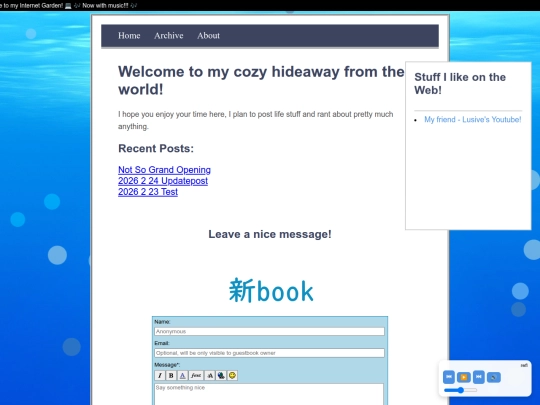Visit My friend - Lusive's Youtube link

[x=472, y=120]
